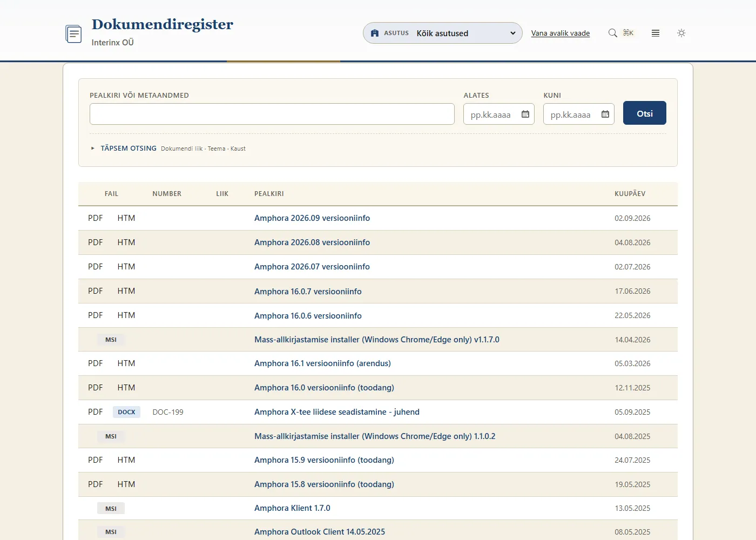Focus the Alates date field
The width and height of the screenshot is (756, 540).
[x=499, y=114]
